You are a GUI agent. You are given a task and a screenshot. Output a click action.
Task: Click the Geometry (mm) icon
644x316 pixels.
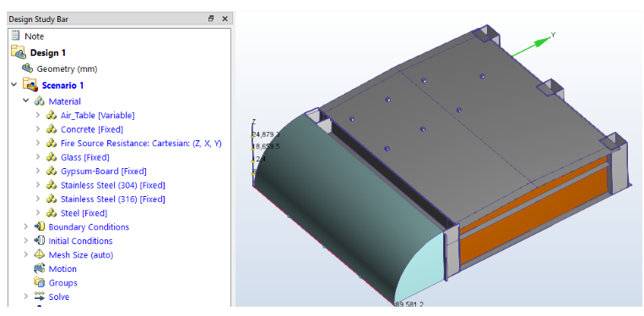click(28, 68)
